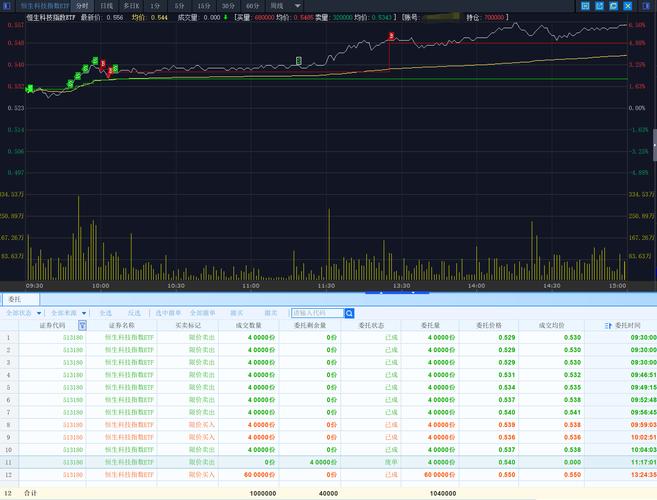Click the 撤买 cancel buy orders button
Image resolution: width=657 pixels, height=500 pixels.
tap(237, 313)
